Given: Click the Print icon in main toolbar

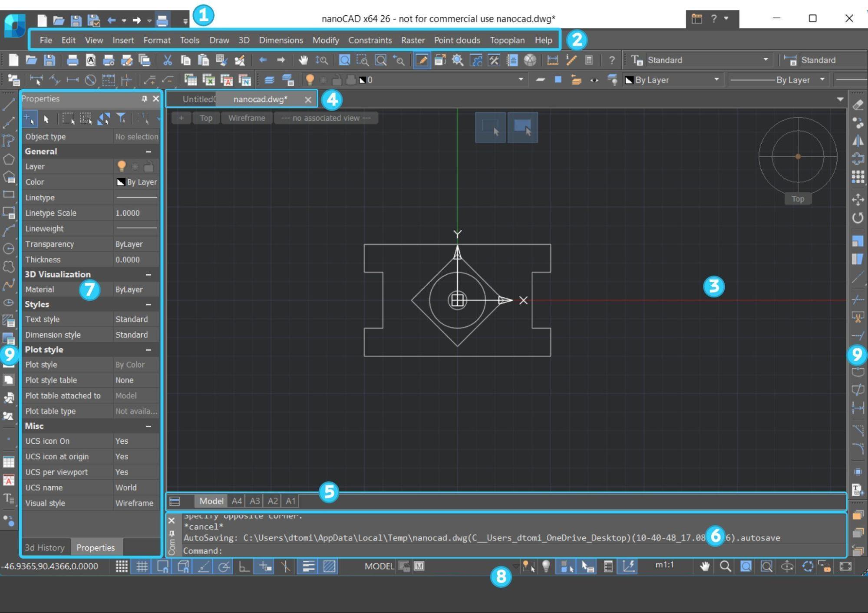Looking at the screenshot, I should point(72,60).
